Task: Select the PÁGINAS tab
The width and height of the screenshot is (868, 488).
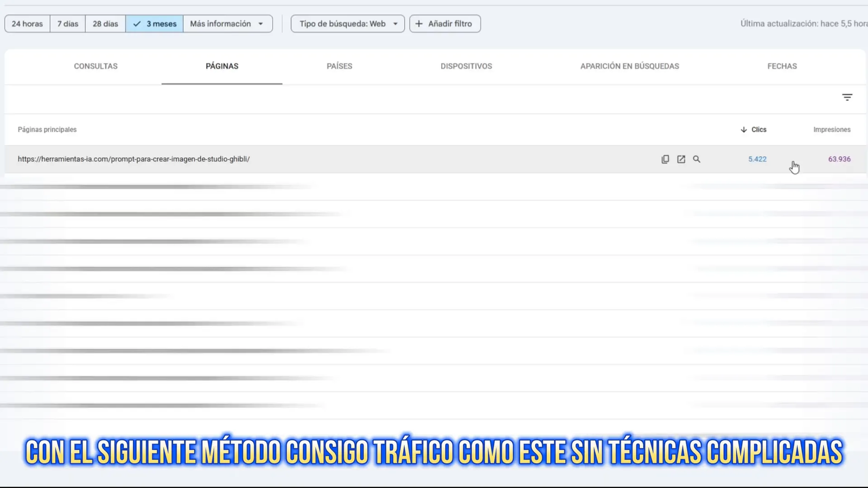Action: pos(222,66)
